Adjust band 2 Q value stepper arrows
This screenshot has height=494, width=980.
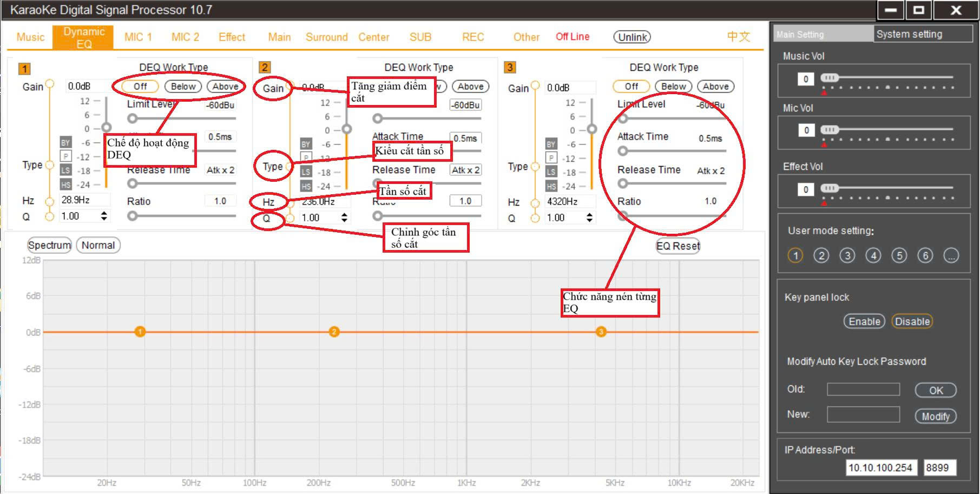[344, 218]
